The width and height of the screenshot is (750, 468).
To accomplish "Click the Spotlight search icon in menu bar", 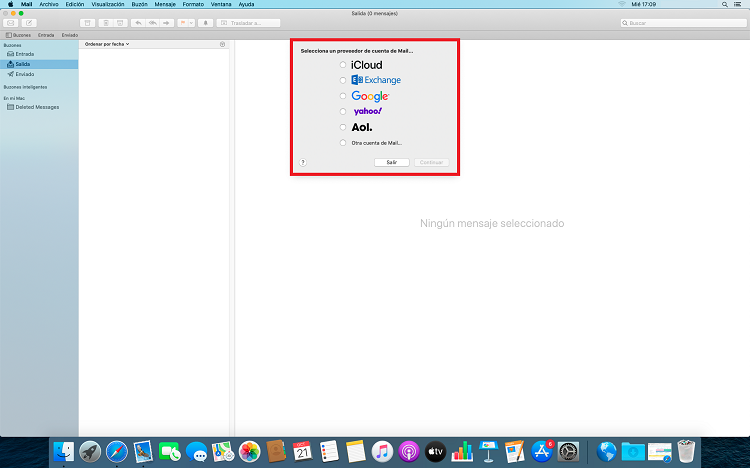I will click(x=725, y=4).
